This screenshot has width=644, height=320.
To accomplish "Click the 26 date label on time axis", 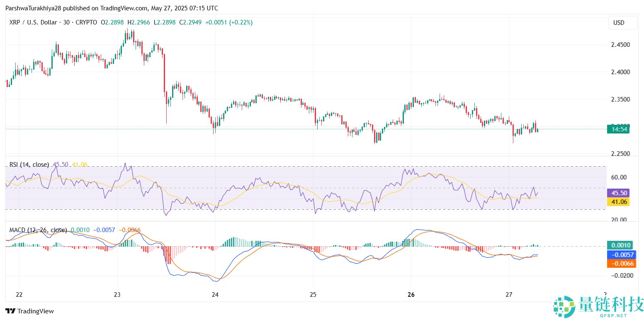I will 411,295.
